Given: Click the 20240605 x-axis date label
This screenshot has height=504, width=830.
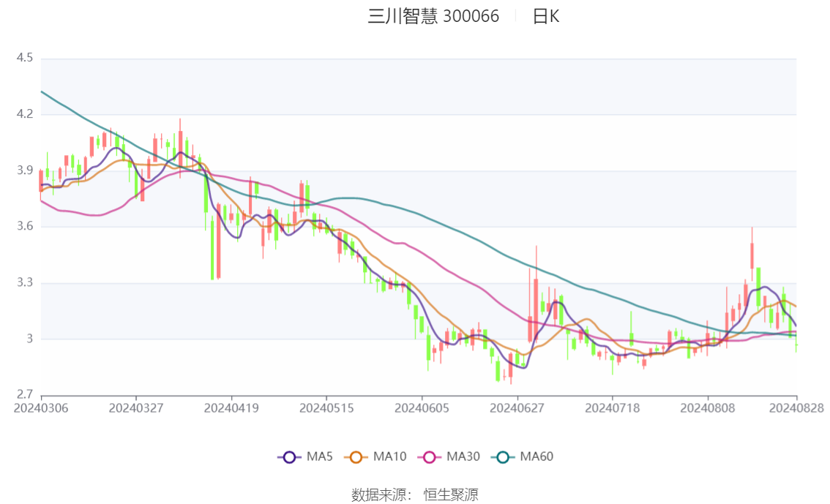Looking at the screenshot, I should coord(422,408).
